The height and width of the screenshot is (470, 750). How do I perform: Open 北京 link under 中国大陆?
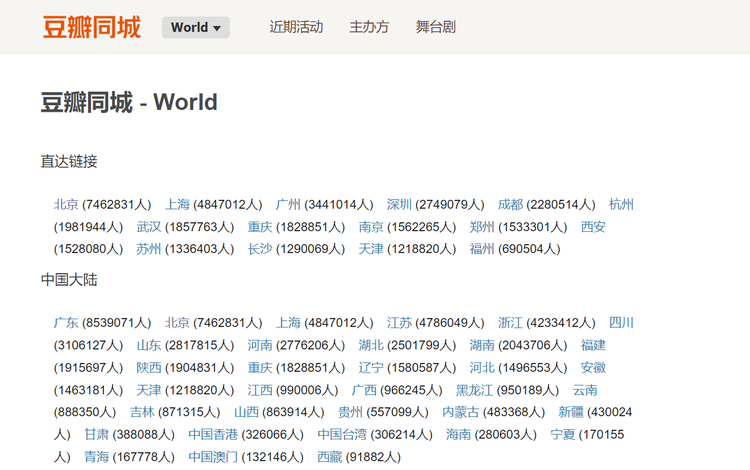coord(177,323)
